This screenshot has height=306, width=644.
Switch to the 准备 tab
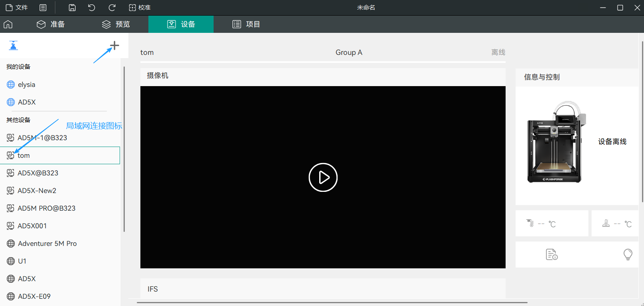click(x=51, y=24)
